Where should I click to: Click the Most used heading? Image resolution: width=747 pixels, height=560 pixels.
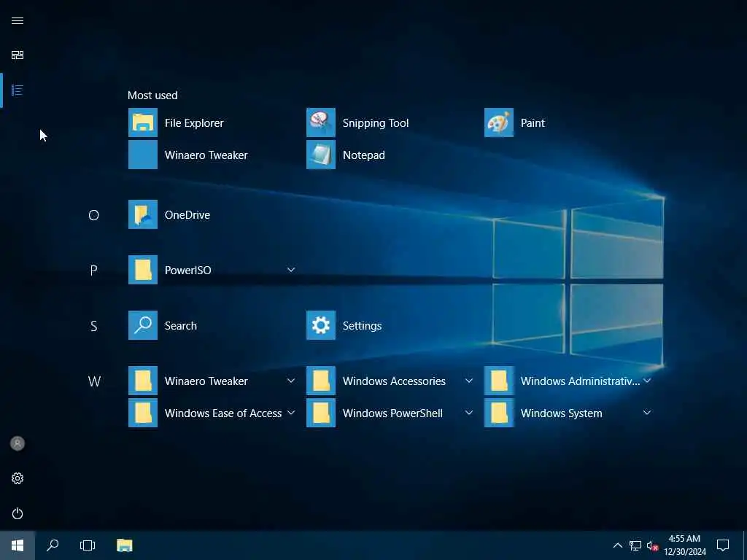click(x=152, y=96)
